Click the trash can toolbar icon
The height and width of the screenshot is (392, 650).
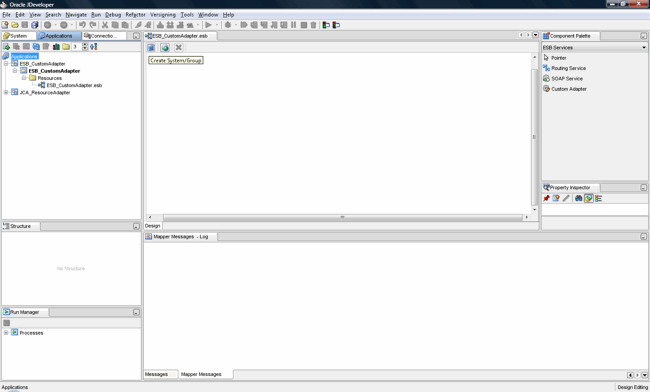pos(313,25)
